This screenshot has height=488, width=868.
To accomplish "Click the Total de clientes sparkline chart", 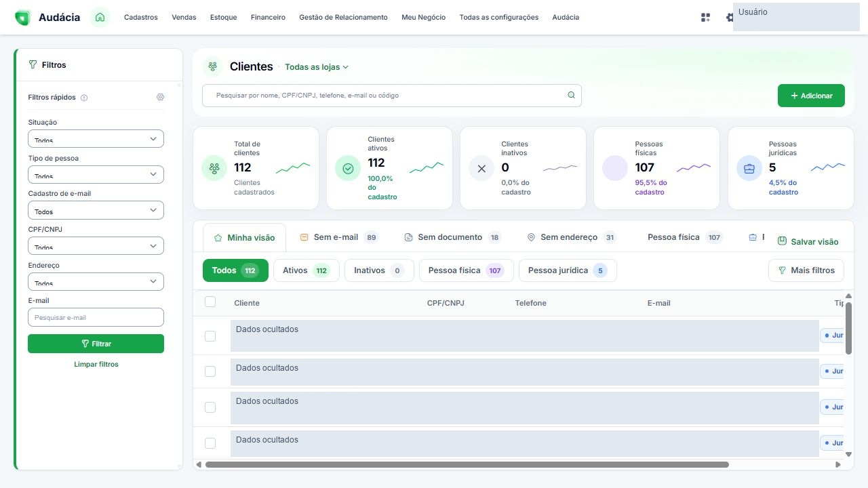I will (293, 167).
